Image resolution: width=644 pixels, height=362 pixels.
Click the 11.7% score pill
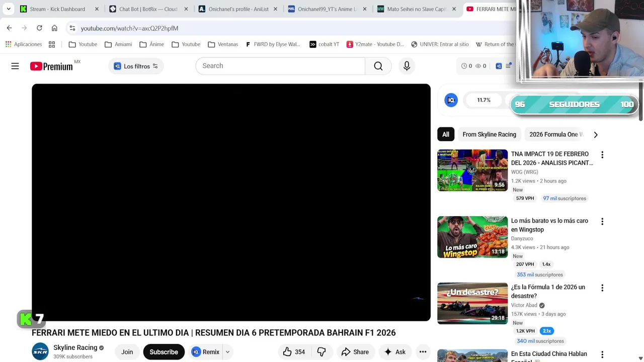point(484,100)
